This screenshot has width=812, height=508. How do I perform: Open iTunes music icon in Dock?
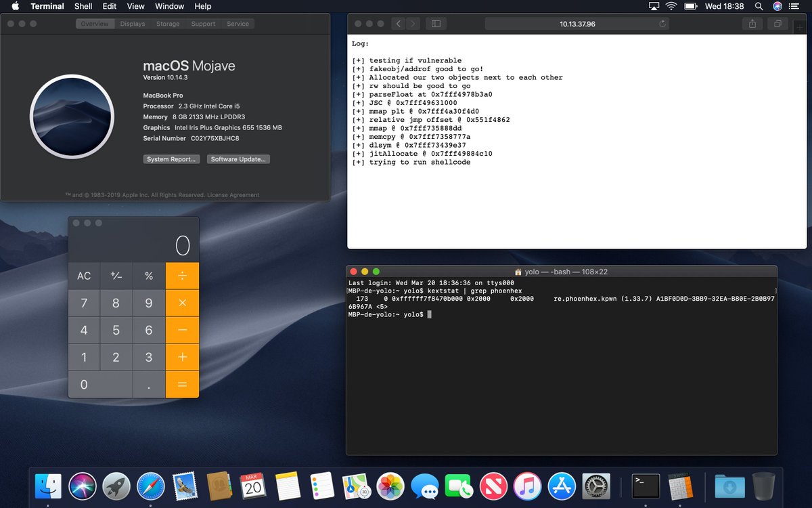click(x=527, y=486)
